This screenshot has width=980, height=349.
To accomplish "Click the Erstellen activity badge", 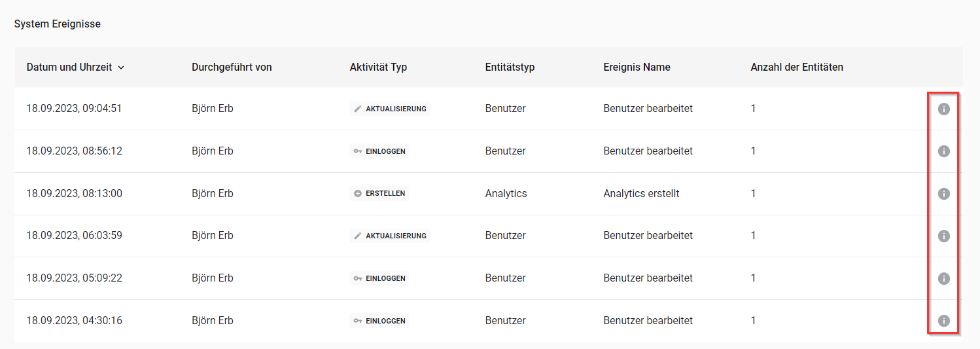I will tap(379, 194).
